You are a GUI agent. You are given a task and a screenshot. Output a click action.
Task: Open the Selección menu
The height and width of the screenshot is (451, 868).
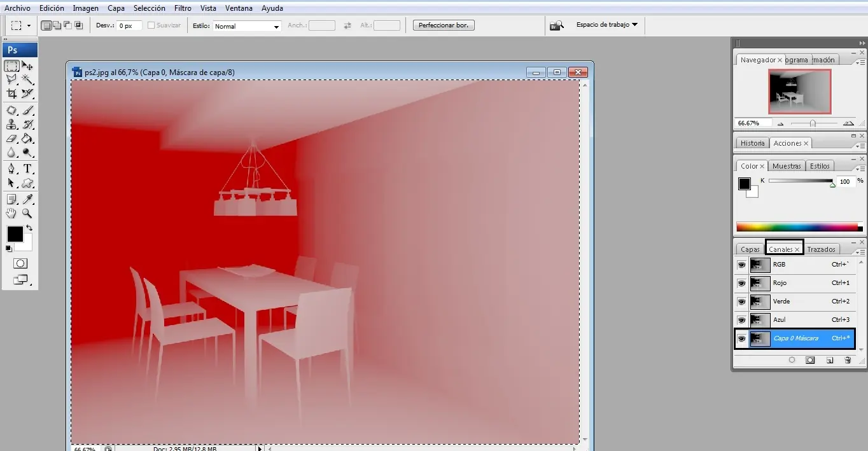point(150,8)
